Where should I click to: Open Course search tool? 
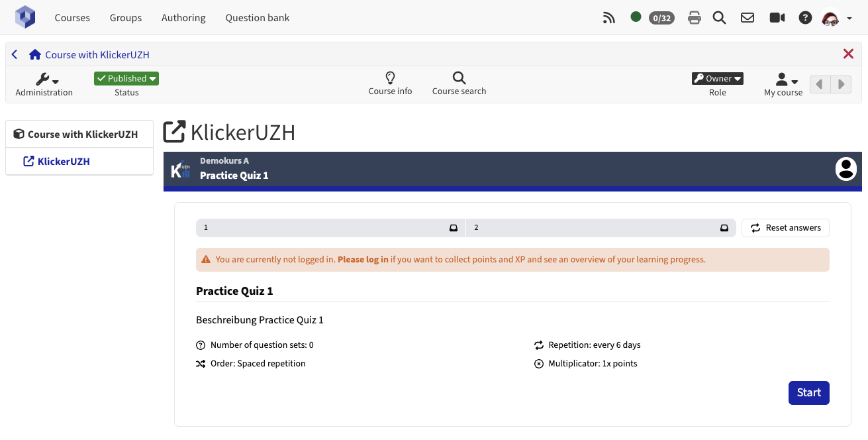(459, 83)
